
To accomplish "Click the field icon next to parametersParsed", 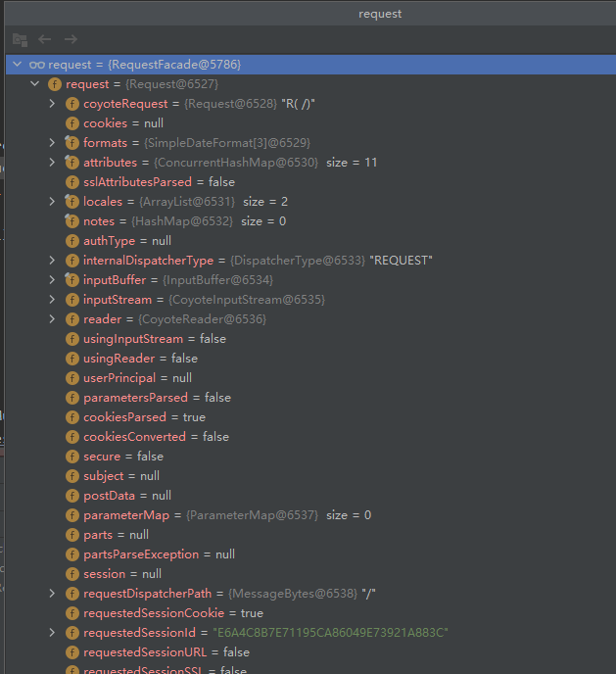I will tap(72, 398).
